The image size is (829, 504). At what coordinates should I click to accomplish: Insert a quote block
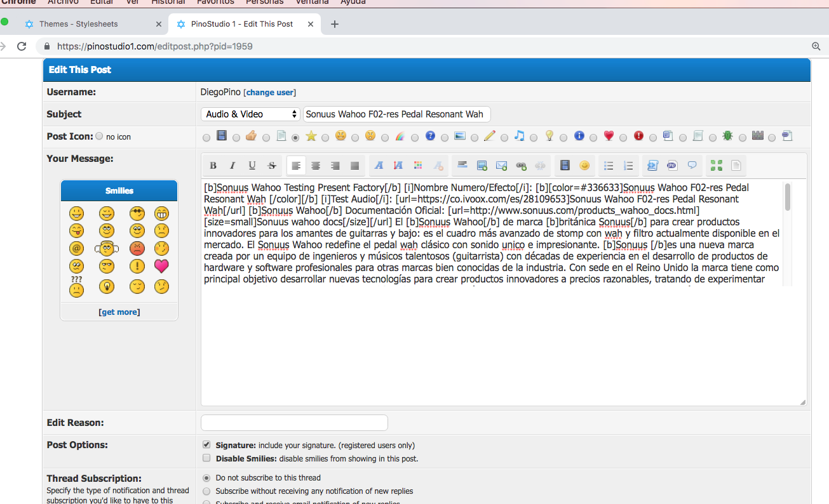pos(692,166)
